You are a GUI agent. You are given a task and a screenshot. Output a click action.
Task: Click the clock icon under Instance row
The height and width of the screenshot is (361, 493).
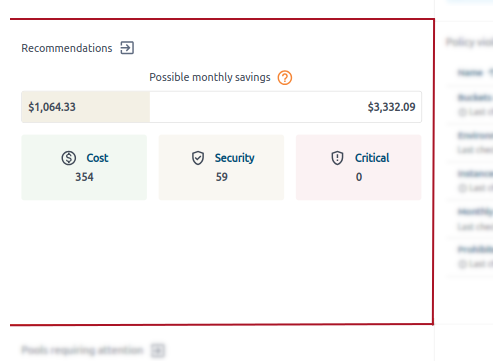(x=462, y=188)
